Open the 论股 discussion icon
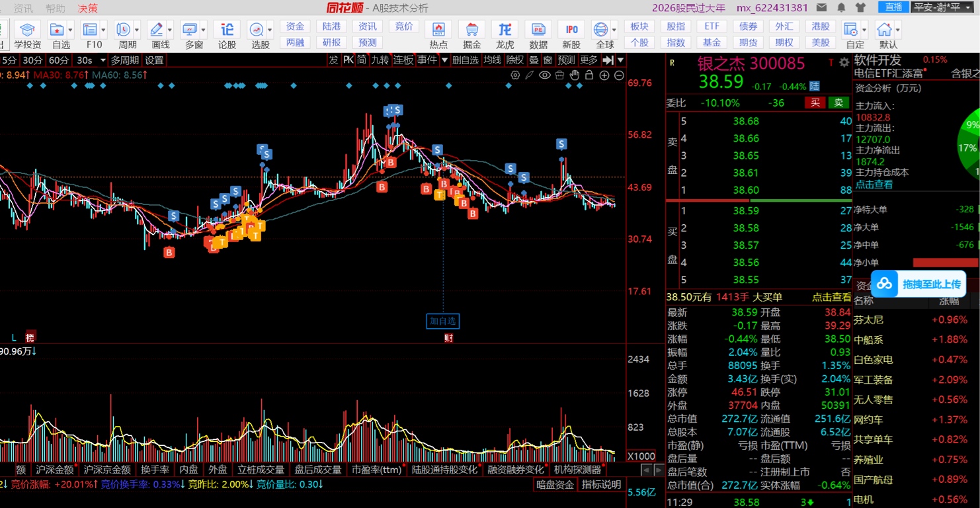This screenshot has width=980, height=508. (x=227, y=30)
